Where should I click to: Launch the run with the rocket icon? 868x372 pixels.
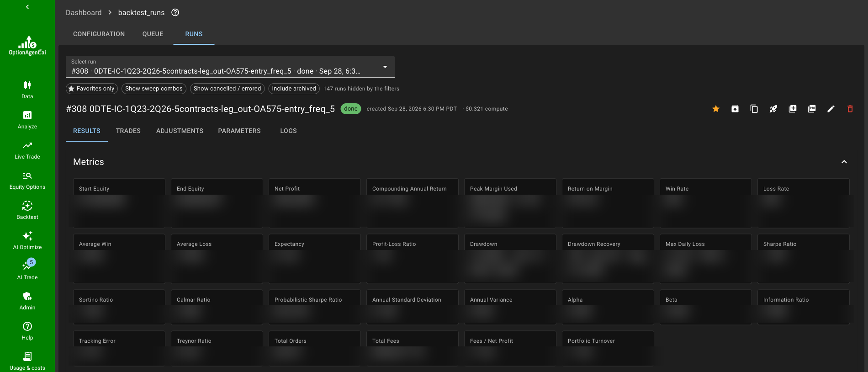click(773, 109)
